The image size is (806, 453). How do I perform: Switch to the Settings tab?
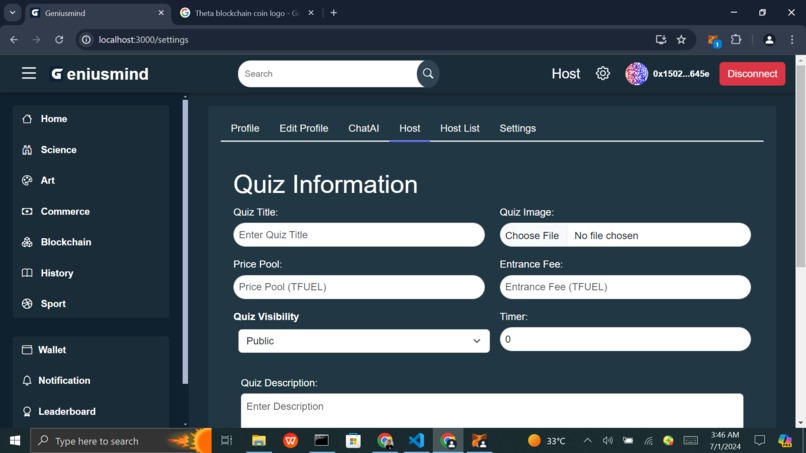518,129
